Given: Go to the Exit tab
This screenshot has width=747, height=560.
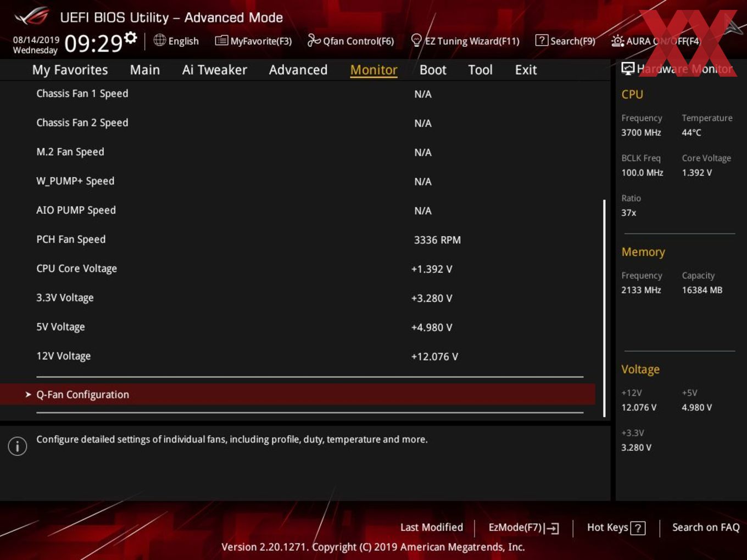Looking at the screenshot, I should coord(526,70).
